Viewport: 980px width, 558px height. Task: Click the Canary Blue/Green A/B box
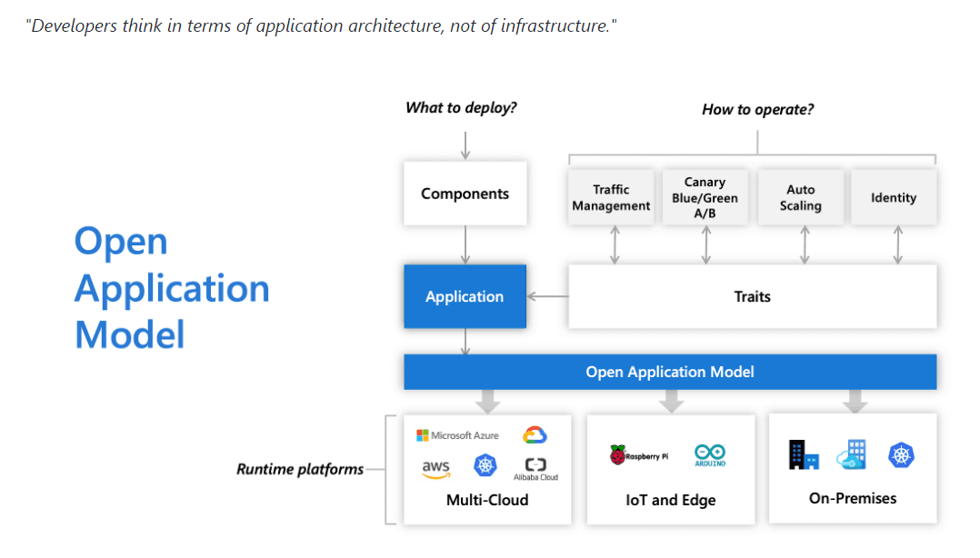pyautogui.click(x=705, y=197)
